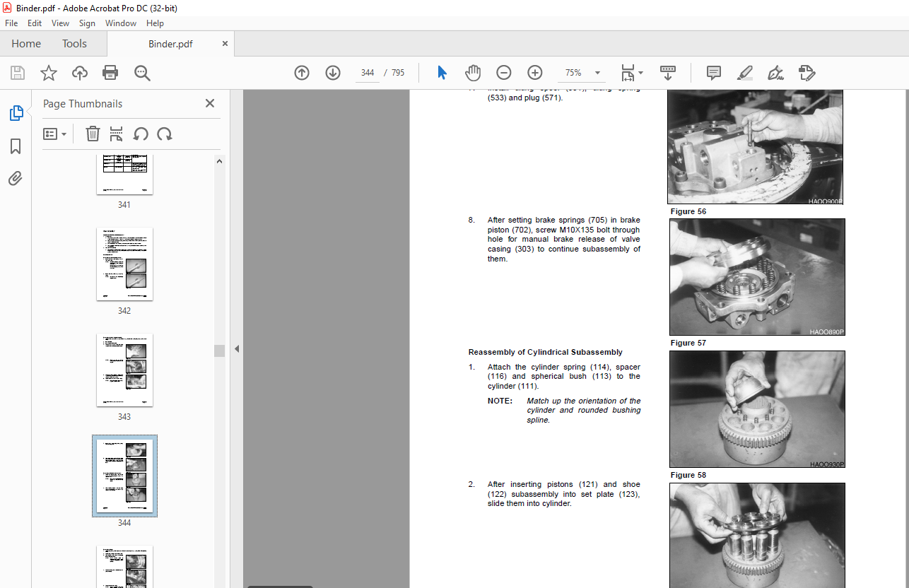Open the File menu
The height and width of the screenshot is (588, 909).
pyautogui.click(x=11, y=23)
